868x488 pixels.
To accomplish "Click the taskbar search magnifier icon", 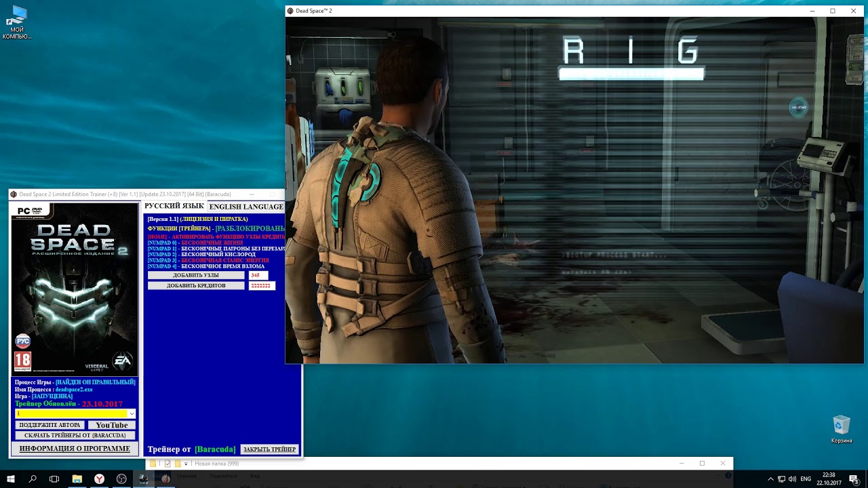I will click(x=33, y=479).
